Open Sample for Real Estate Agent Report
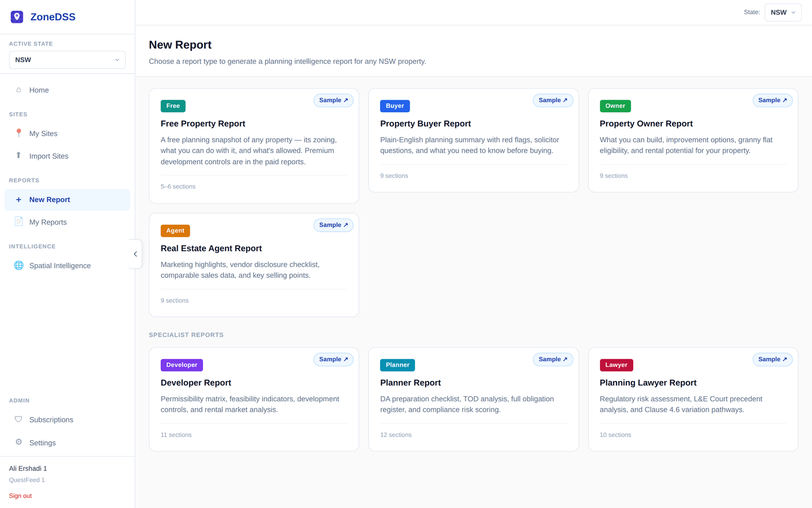The image size is (812, 508). 333,225
